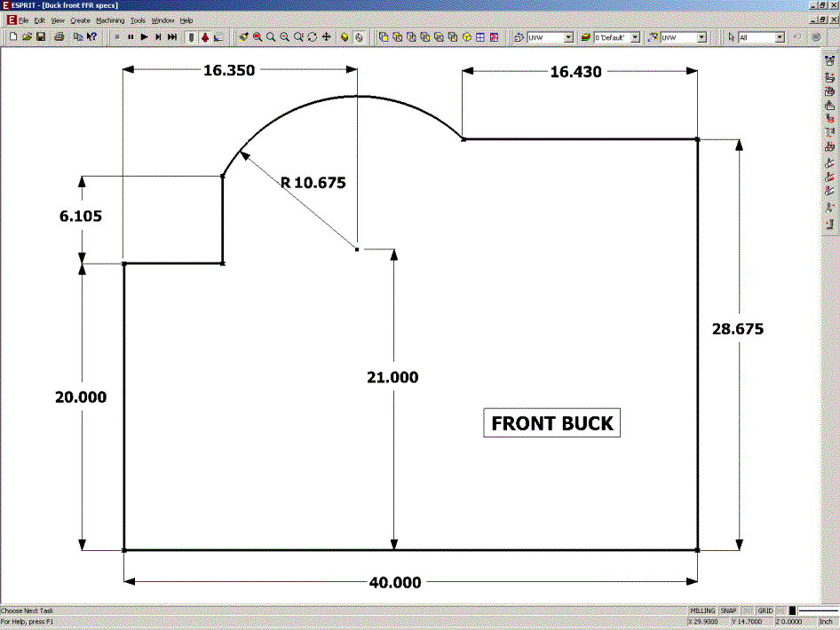Expand the UVW work plane dropdown

pos(568,37)
